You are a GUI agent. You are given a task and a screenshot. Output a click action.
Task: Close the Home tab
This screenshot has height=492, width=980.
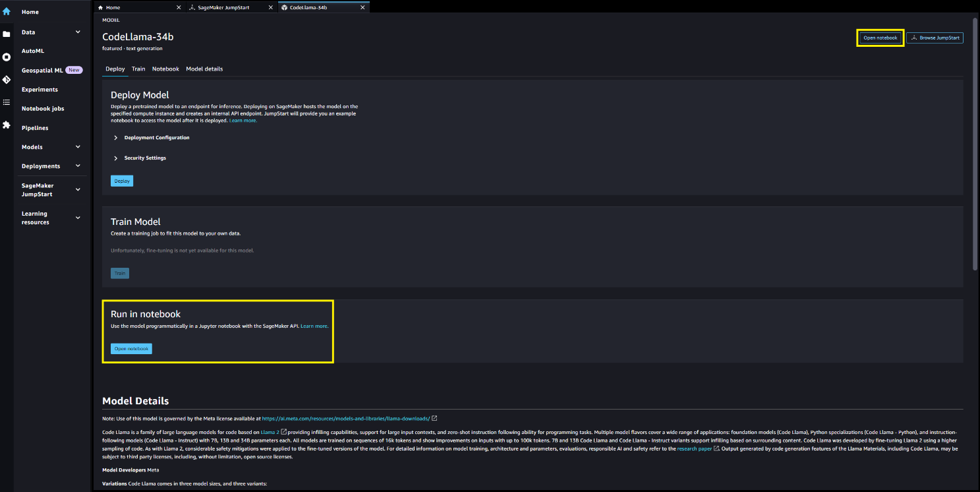(x=179, y=7)
